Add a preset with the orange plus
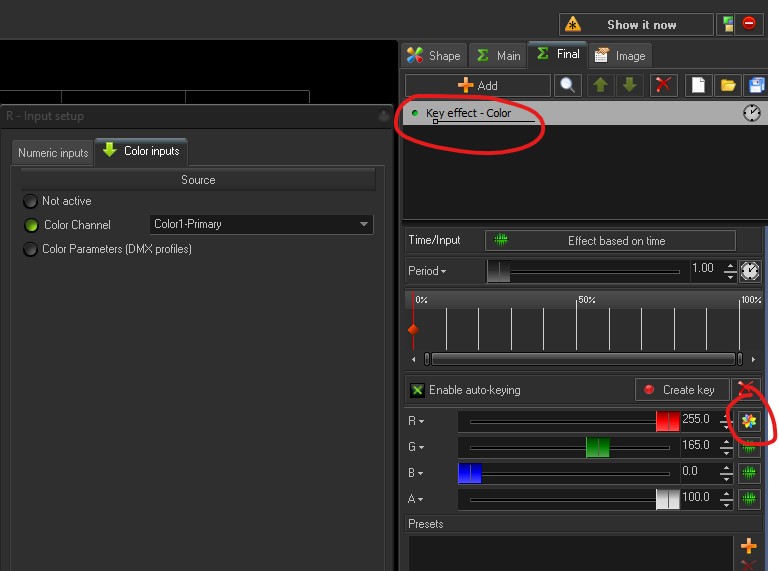 pos(749,546)
